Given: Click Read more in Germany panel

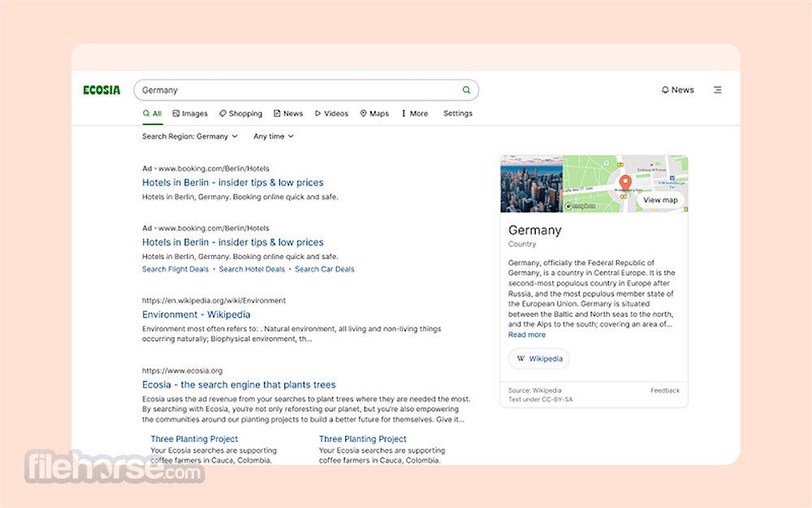Looking at the screenshot, I should click(x=527, y=335).
